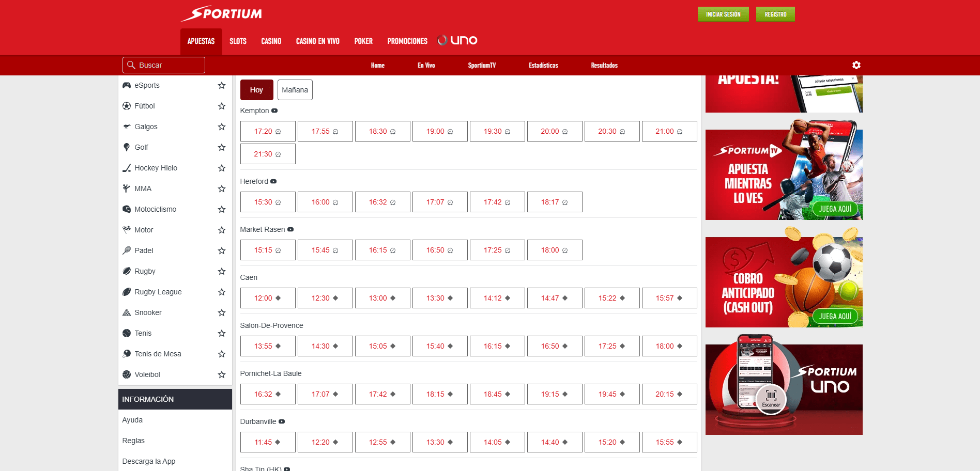Open the Hockey Hielo stick icon

[127, 168]
